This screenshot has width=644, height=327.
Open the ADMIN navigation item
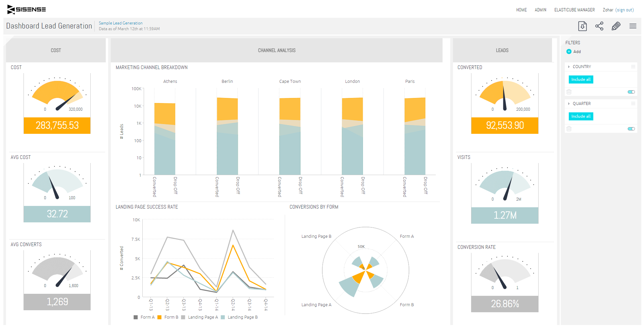(x=541, y=10)
